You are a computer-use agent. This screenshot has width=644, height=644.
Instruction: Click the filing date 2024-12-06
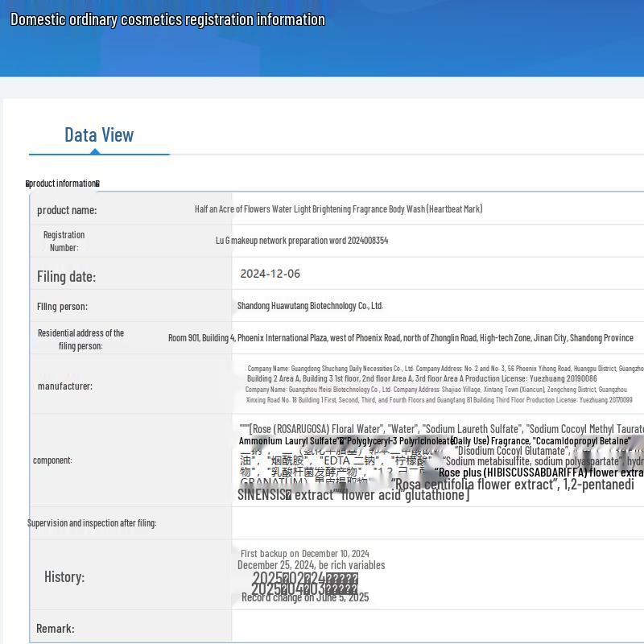click(x=270, y=274)
